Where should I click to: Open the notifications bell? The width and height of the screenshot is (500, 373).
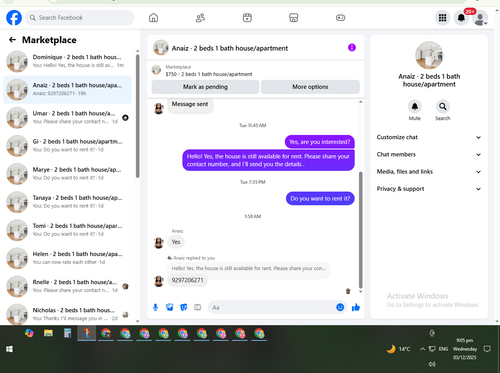click(461, 18)
